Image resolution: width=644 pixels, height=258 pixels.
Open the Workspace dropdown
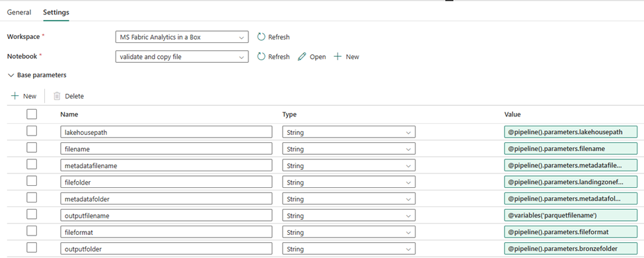pyautogui.click(x=182, y=37)
